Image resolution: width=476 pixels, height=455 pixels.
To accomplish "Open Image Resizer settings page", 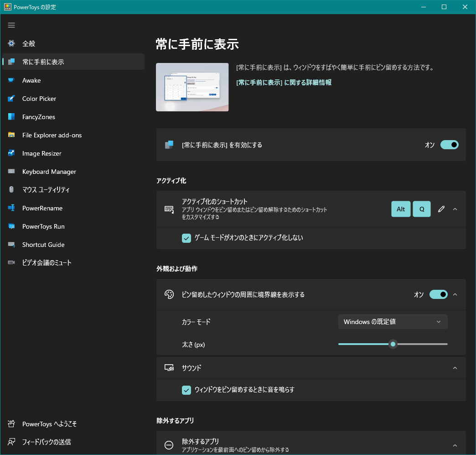I will click(73, 153).
